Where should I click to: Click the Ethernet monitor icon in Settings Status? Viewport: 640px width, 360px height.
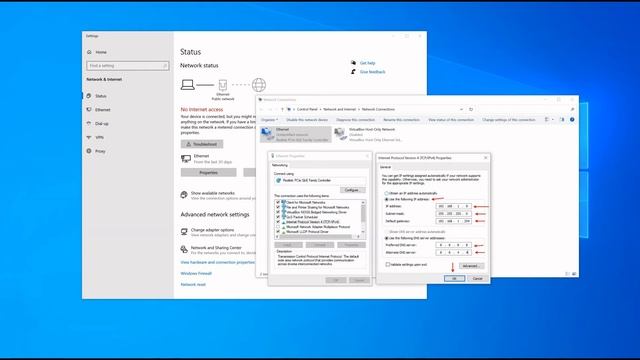(186, 158)
